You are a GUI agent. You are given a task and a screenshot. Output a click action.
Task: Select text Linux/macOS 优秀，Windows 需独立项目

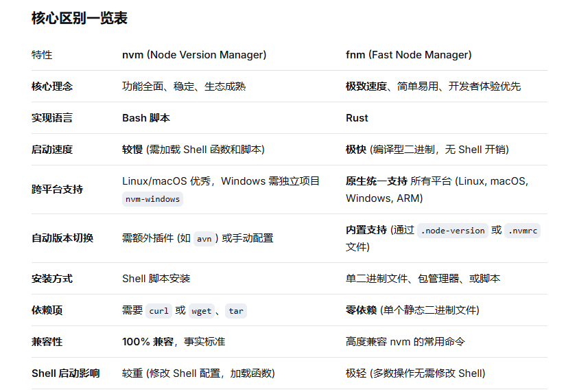tap(221, 181)
